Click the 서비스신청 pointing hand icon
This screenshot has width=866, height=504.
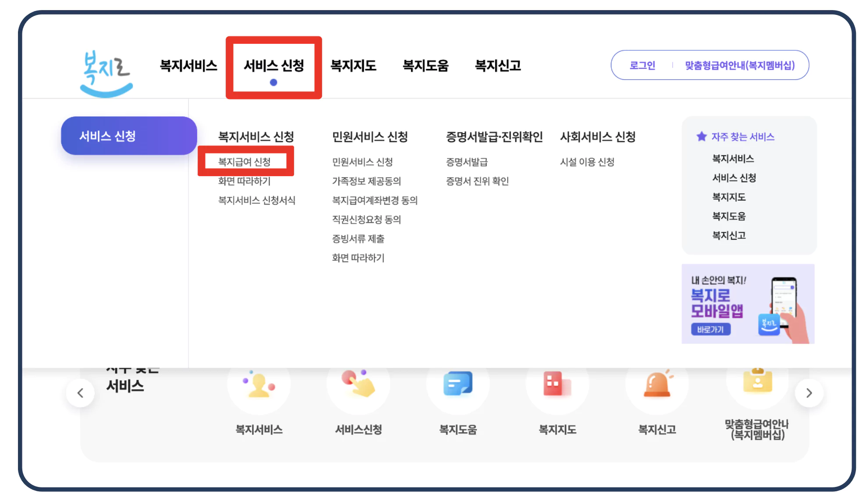click(358, 383)
